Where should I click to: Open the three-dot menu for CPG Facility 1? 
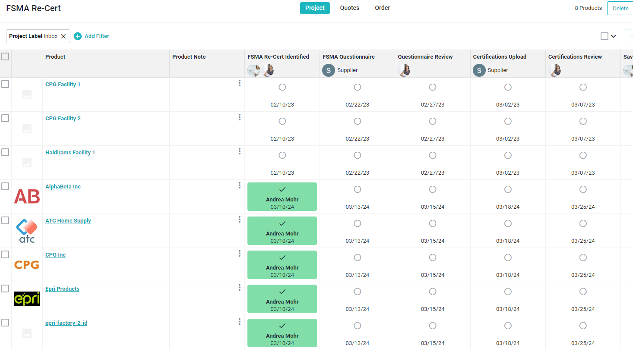click(x=240, y=83)
